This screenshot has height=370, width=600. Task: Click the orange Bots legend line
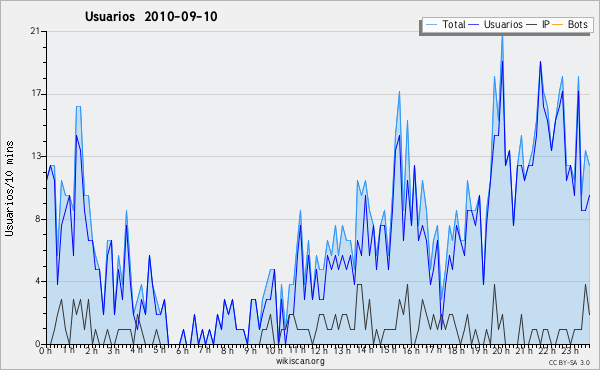pos(558,25)
